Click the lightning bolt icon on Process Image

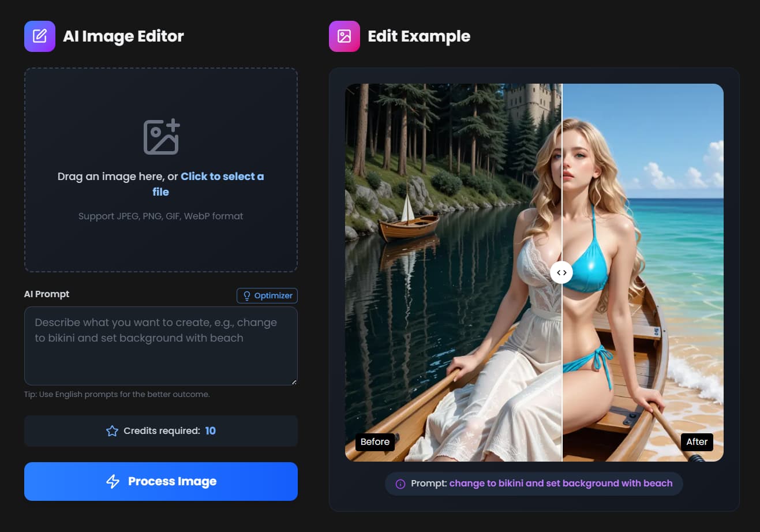pos(113,481)
